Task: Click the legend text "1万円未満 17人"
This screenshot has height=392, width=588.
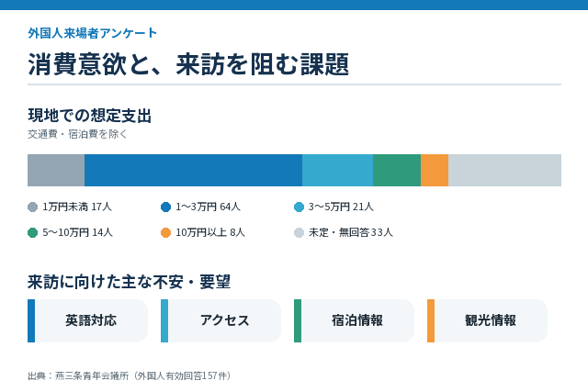Action: click(x=77, y=207)
